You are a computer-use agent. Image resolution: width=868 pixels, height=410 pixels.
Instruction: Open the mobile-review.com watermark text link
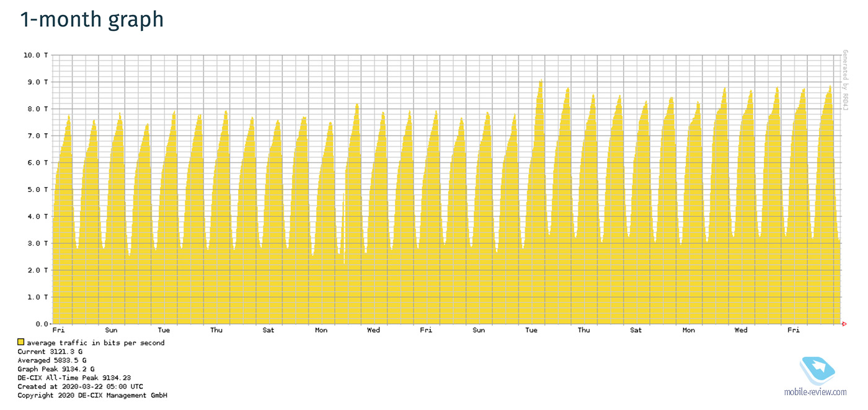pos(815,392)
